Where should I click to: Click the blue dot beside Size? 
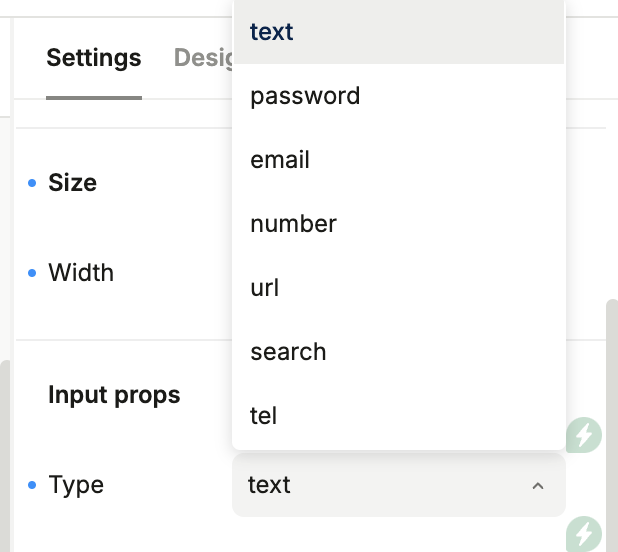(32, 183)
